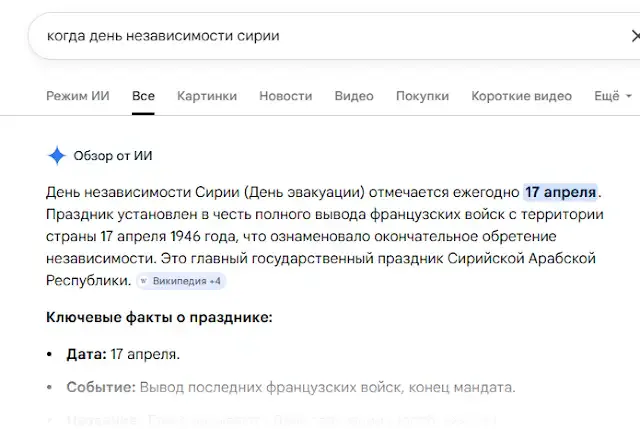
Task: Click the highlighted "17 апреля" answer
Action: click(x=561, y=191)
